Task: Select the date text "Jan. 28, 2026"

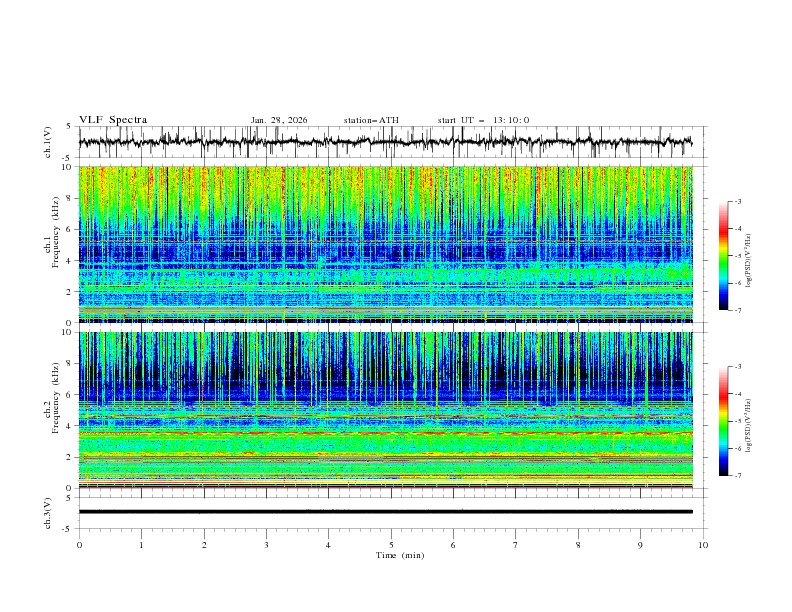Action: point(279,120)
